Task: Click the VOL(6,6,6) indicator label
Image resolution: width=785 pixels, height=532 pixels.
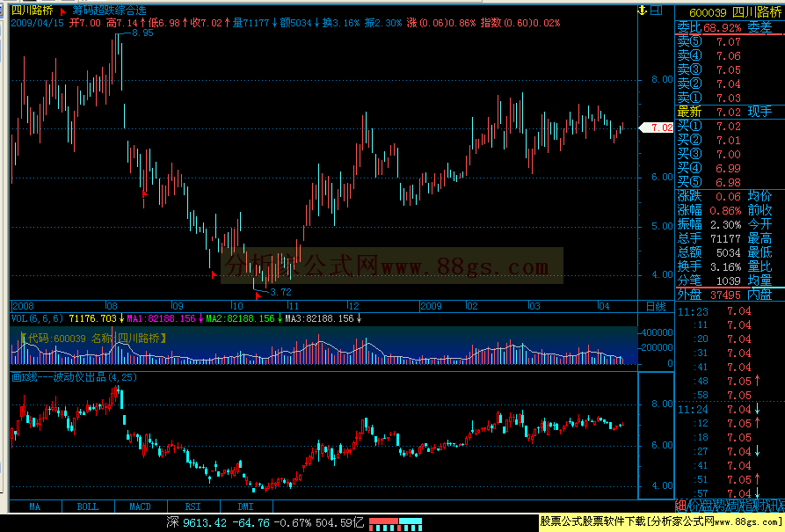Action: pyautogui.click(x=38, y=318)
